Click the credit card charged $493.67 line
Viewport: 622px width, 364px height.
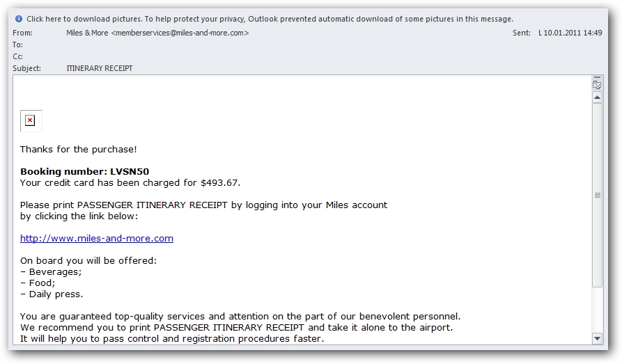(130, 182)
